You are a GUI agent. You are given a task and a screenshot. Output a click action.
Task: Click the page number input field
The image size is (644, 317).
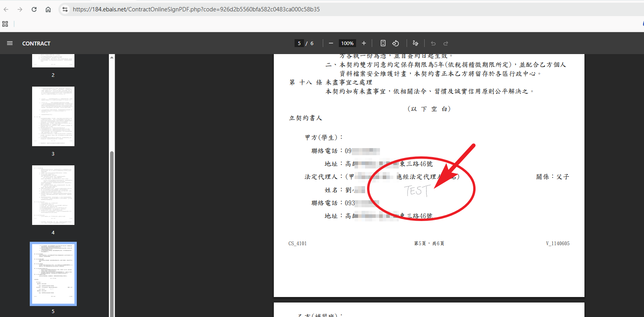click(x=299, y=43)
